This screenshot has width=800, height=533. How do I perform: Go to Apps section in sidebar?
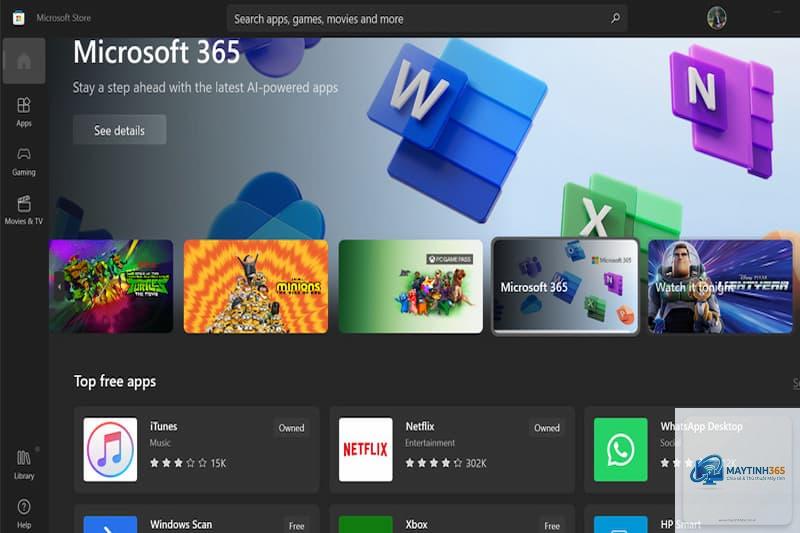[23, 112]
